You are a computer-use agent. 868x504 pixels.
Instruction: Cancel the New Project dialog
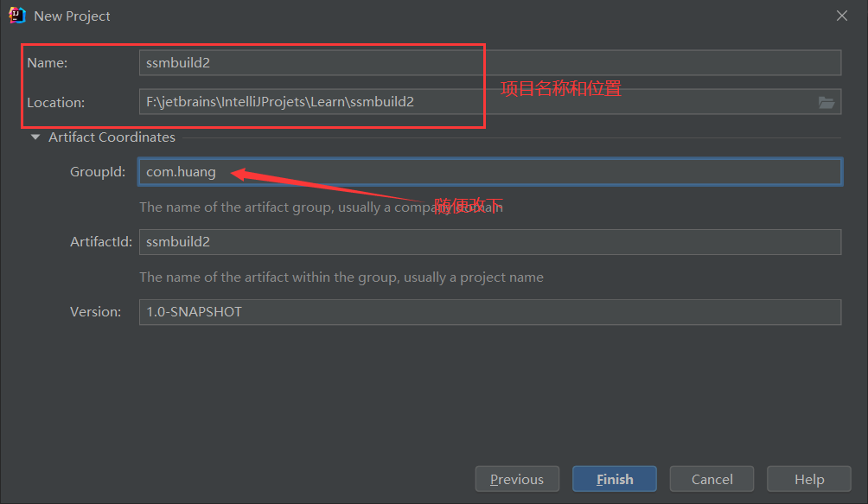(x=712, y=479)
